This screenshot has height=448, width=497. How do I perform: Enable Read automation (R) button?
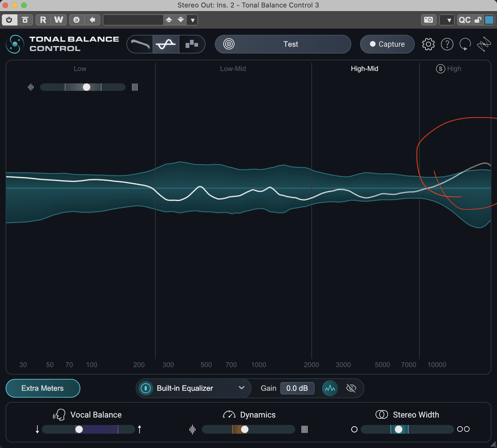[43, 20]
